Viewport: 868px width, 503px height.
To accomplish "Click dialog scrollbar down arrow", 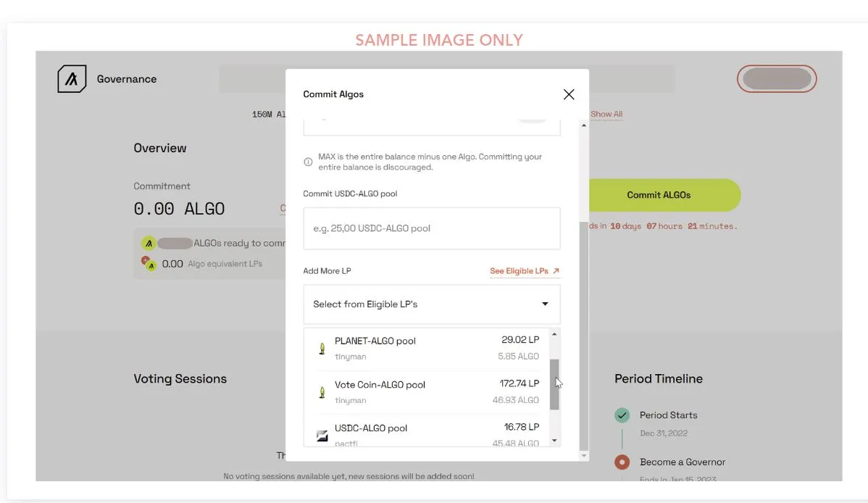I will pyautogui.click(x=583, y=456).
